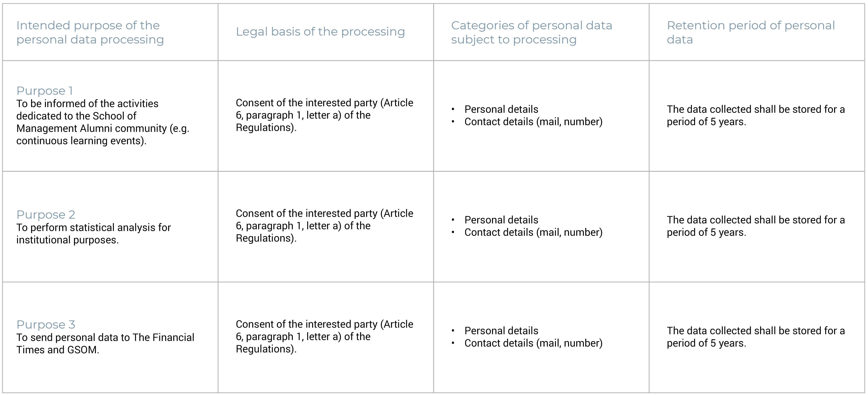Click 'Personal details' bullet in Purpose 2 row
The height and width of the screenshot is (395, 868).
tap(501, 220)
